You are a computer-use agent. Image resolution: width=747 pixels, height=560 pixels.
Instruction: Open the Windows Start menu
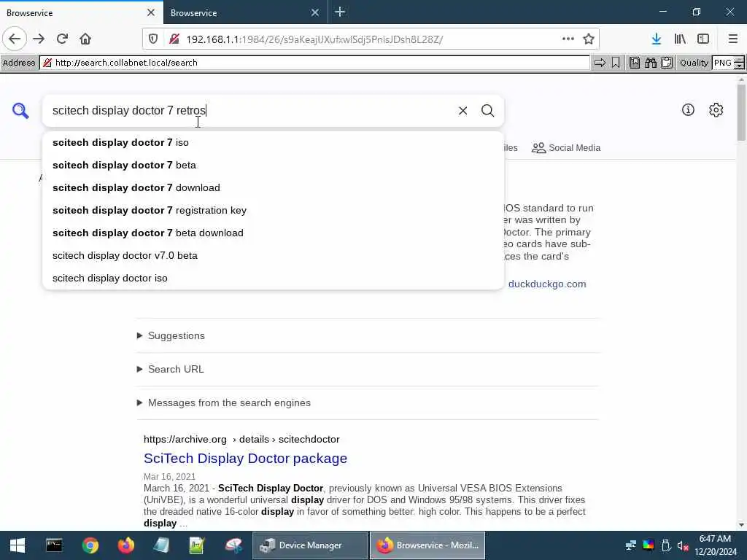pyautogui.click(x=18, y=545)
